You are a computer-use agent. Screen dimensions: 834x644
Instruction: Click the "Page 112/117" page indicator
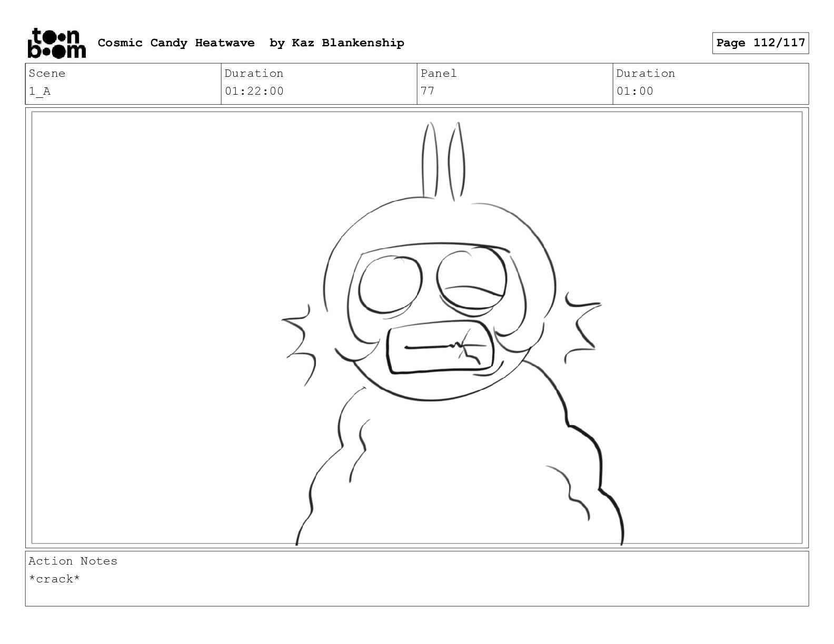coord(760,43)
